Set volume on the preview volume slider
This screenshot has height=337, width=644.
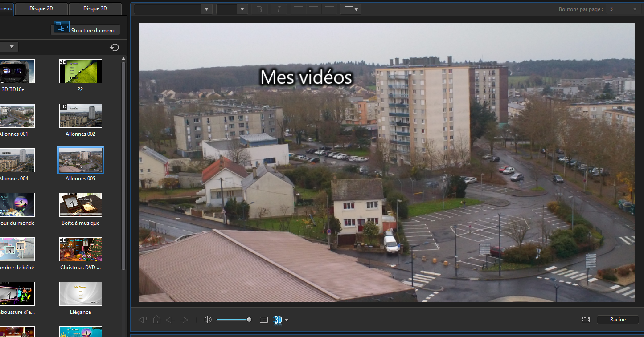[x=234, y=320]
